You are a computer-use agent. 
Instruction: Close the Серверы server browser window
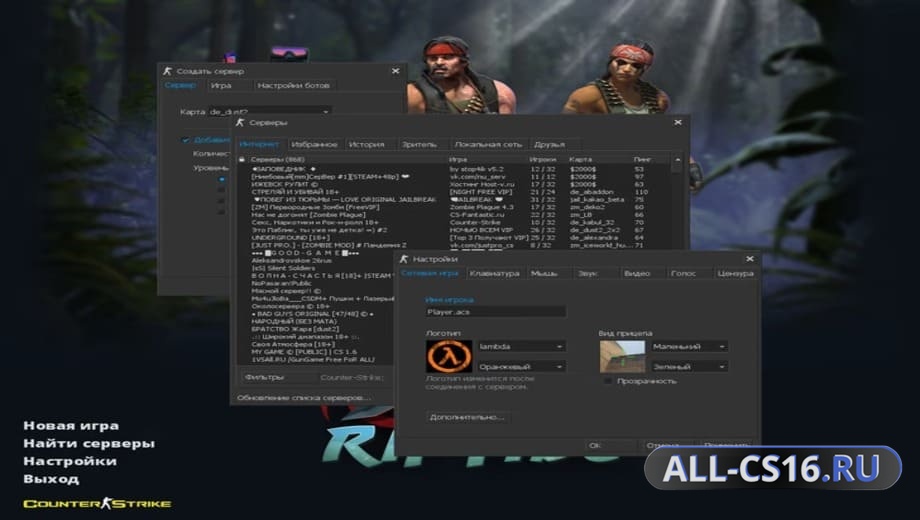[x=678, y=122]
